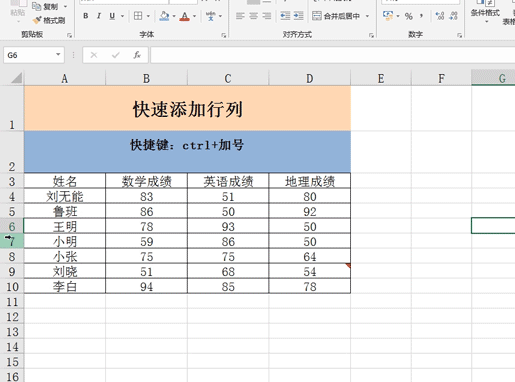Select row 6 header

point(12,226)
